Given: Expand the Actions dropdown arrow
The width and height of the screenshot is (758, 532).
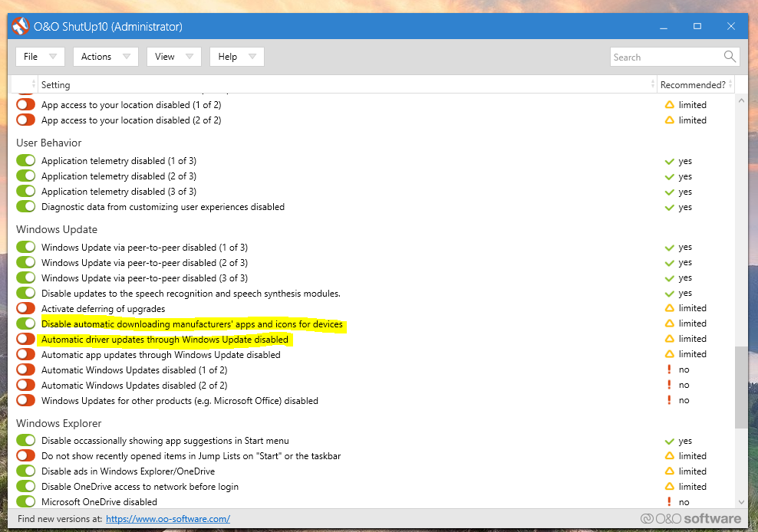Looking at the screenshot, I should coord(127,57).
